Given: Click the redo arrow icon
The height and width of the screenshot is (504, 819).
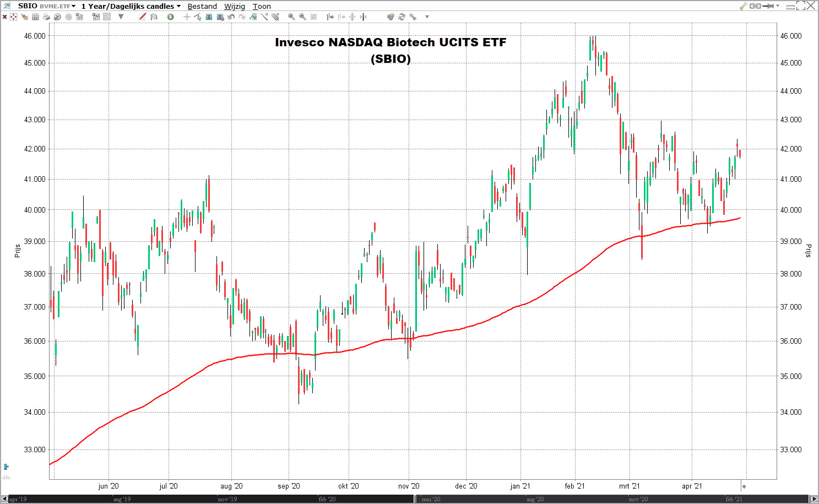Looking at the screenshot, I should (x=242, y=17).
